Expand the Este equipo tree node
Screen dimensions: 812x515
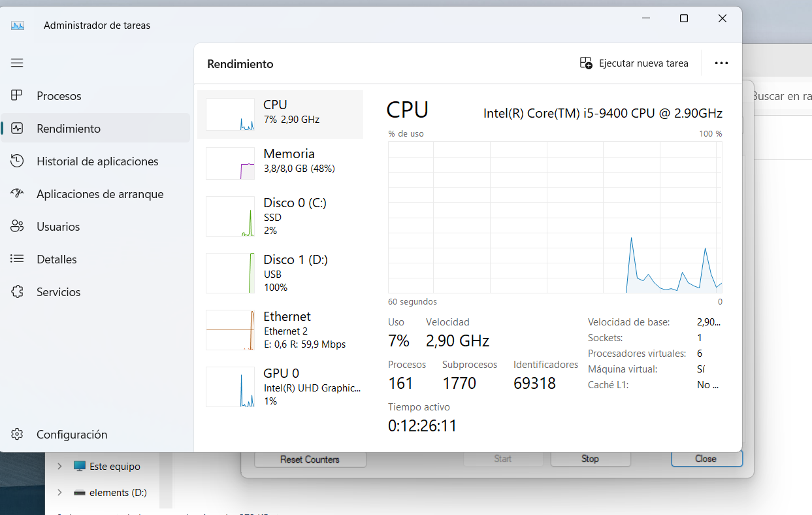coord(59,467)
